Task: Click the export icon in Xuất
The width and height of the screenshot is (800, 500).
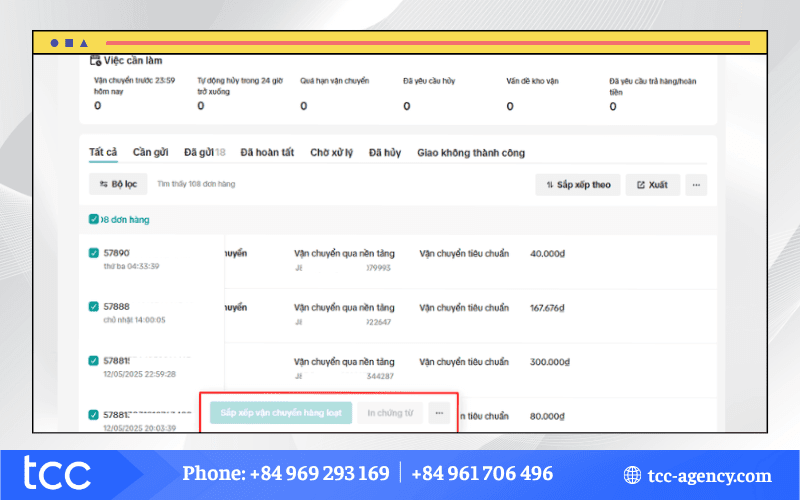Action: 639,185
